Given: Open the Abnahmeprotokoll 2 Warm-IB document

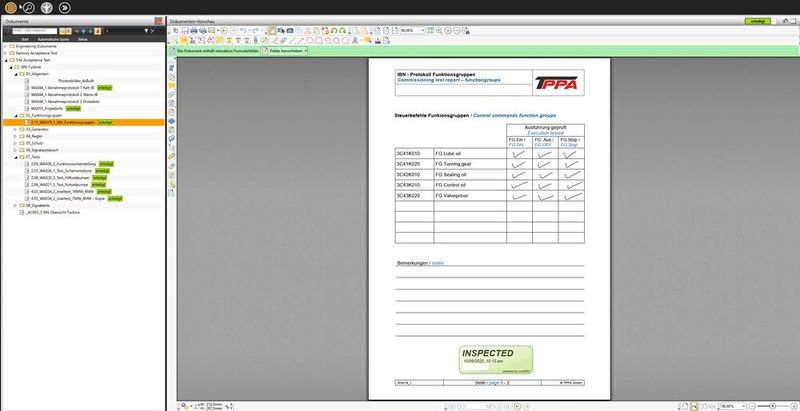Looking at the screenshot, I should tap(64, 95).
